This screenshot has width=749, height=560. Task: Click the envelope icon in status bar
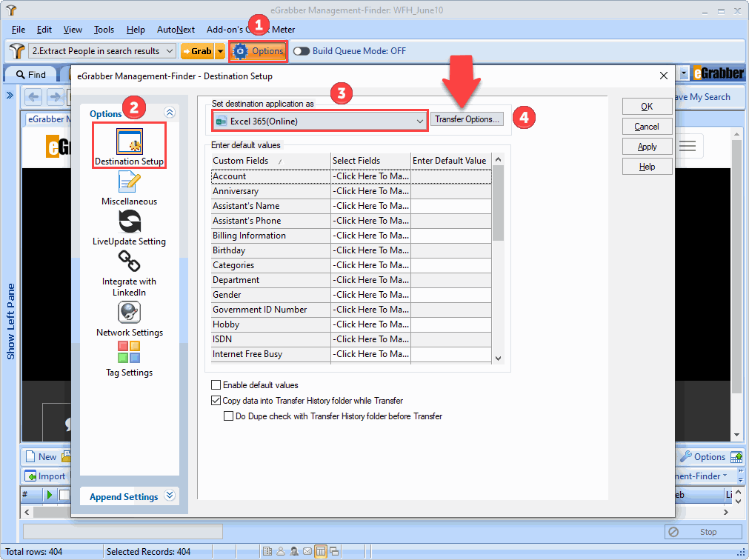tap(307, 551)
